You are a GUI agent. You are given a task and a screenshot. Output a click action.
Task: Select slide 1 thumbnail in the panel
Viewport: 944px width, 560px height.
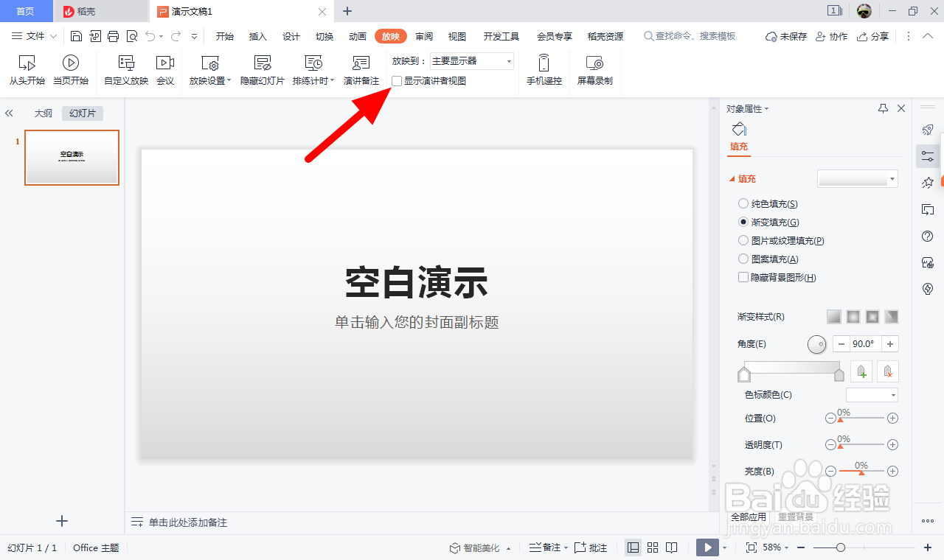click(72, 158)
